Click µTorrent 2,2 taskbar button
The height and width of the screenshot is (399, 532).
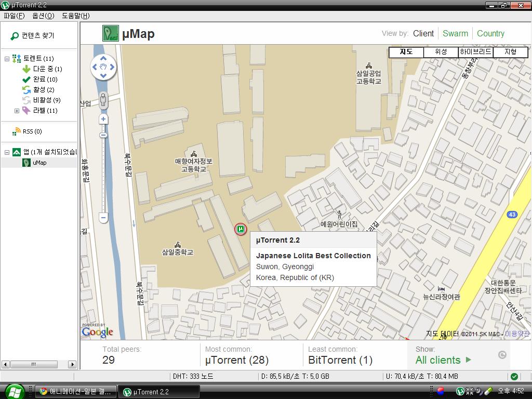click(158, 392)
